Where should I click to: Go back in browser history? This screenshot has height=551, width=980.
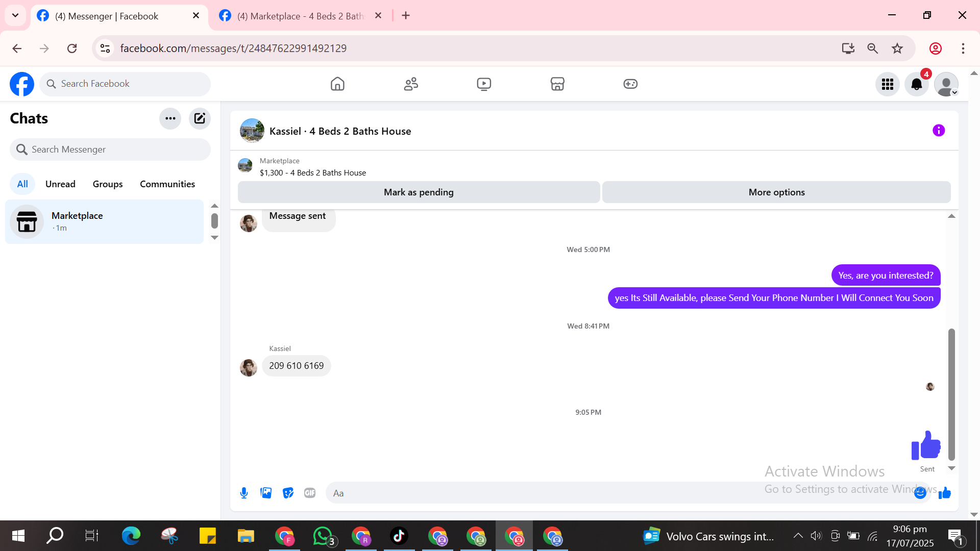[17, 48]
